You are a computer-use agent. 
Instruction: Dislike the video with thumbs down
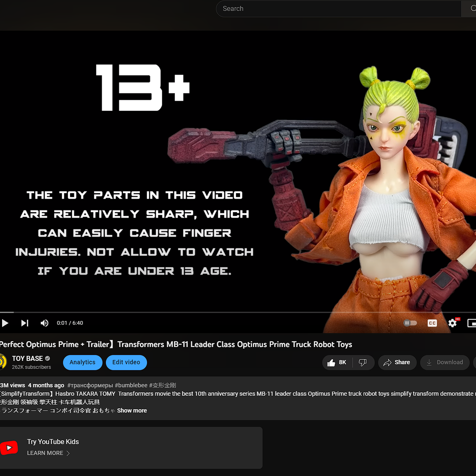pos(363,363)
